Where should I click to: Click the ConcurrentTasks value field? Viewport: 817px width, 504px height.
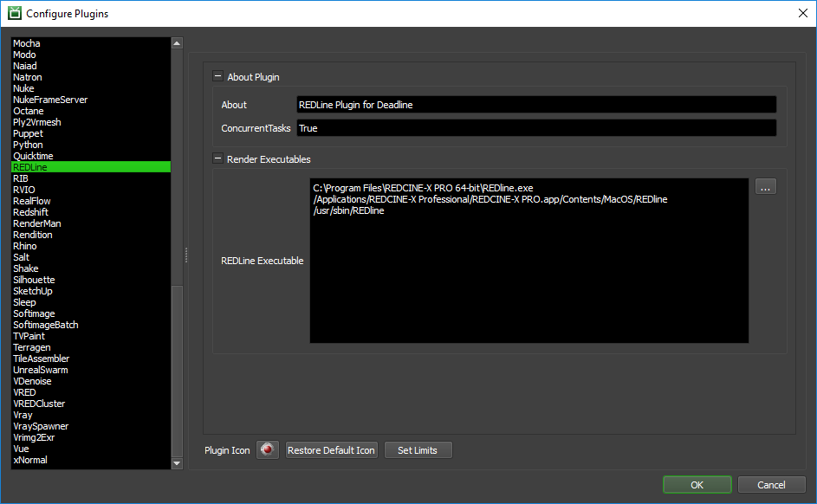click(x=536, y=128)
